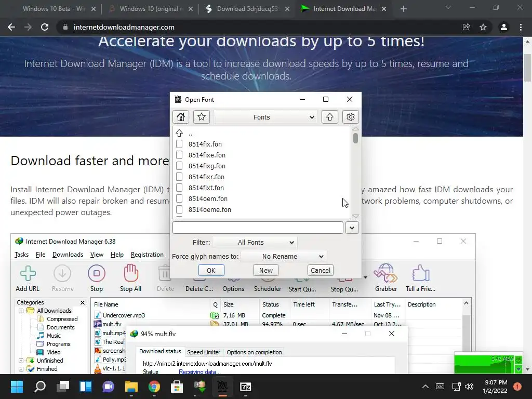
Task: Show hidden tray icons chevron
Action: (425, 387)
